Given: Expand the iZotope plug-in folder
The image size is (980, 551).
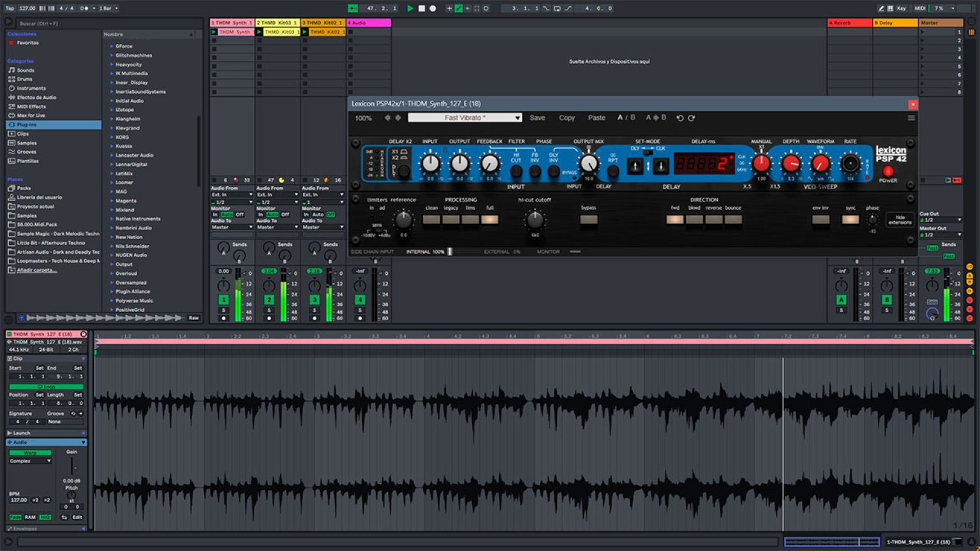Looking at the screenshot, I should tap(112, 110).
